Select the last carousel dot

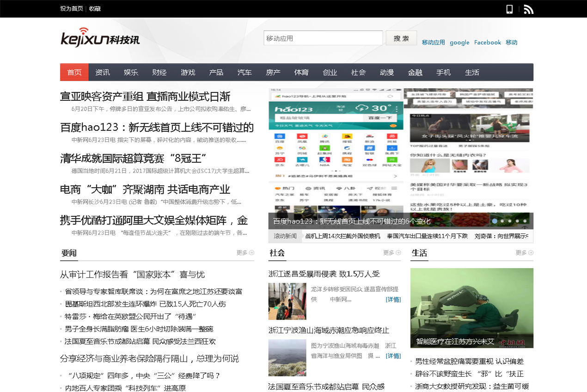pos(525,221)
